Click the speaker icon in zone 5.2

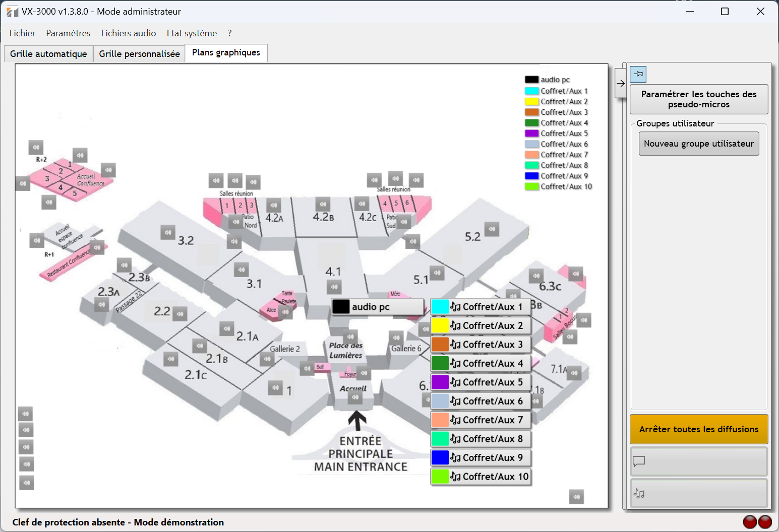(x=492, y=229)
